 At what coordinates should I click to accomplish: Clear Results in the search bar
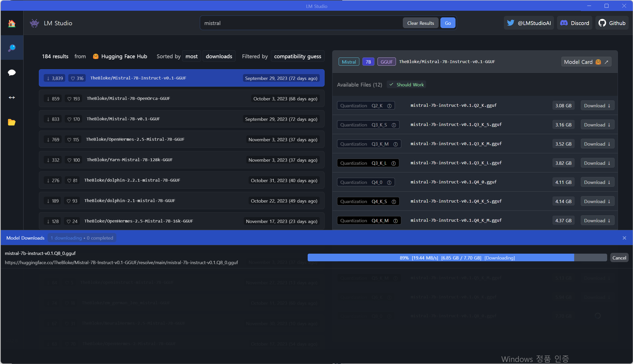point(420,23)
